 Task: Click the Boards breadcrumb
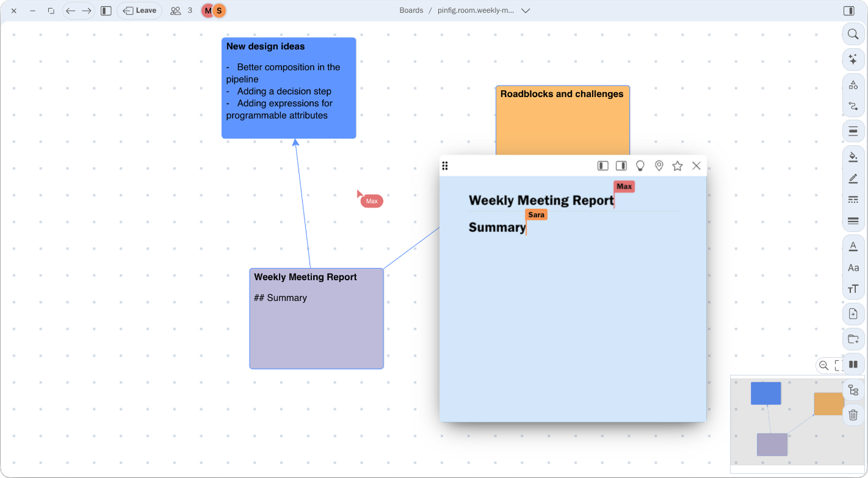click(411, 10)
